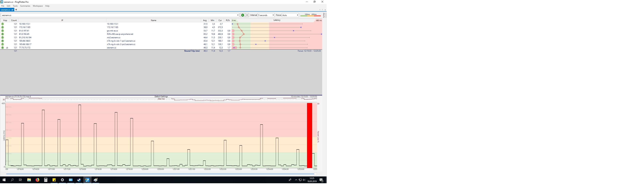
Task: Open Steam from the taskbar
Action: [79, 180]
